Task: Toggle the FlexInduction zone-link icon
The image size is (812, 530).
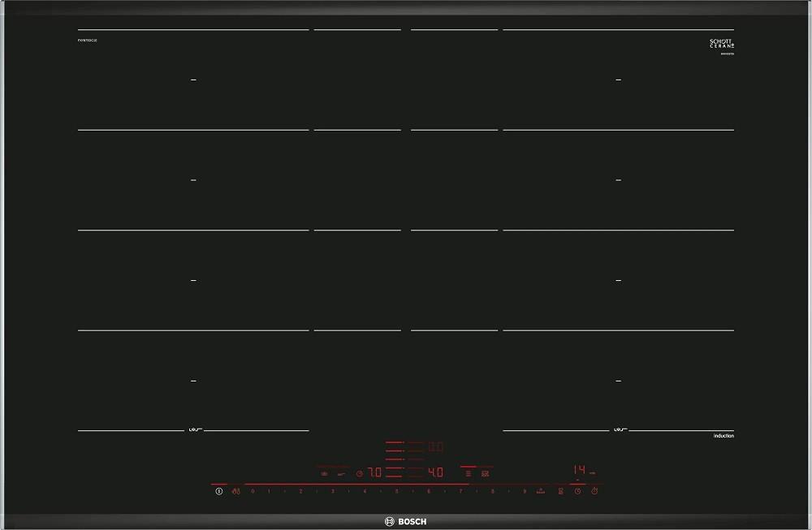Action: click(469, 473)
